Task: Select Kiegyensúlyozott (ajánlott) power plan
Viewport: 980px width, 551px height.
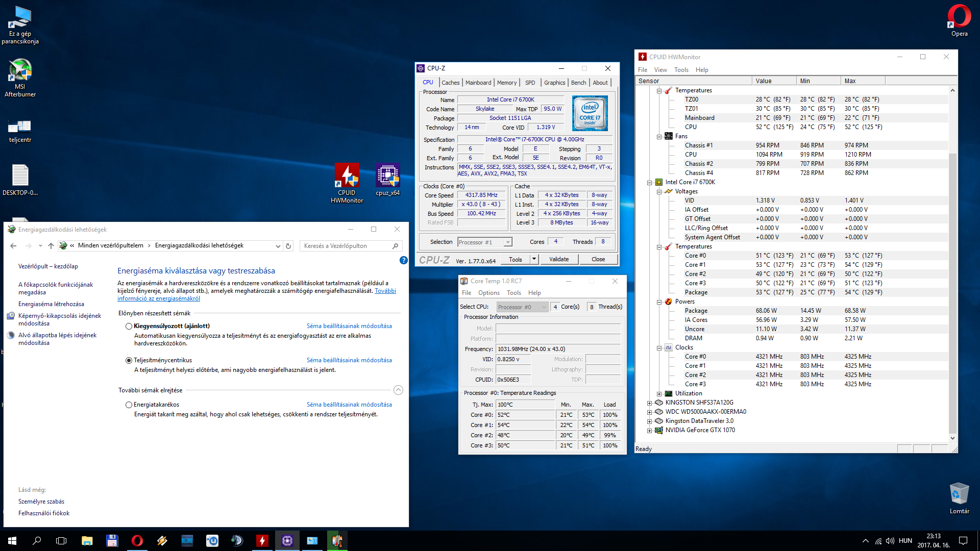Action: 129,326
